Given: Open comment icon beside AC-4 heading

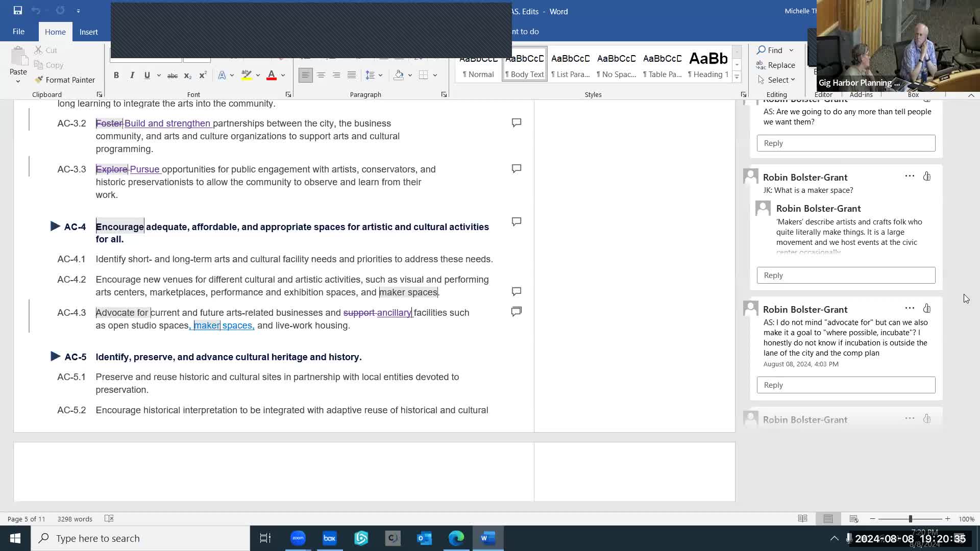Looking at the screenshot, I should tap(517, 222).
